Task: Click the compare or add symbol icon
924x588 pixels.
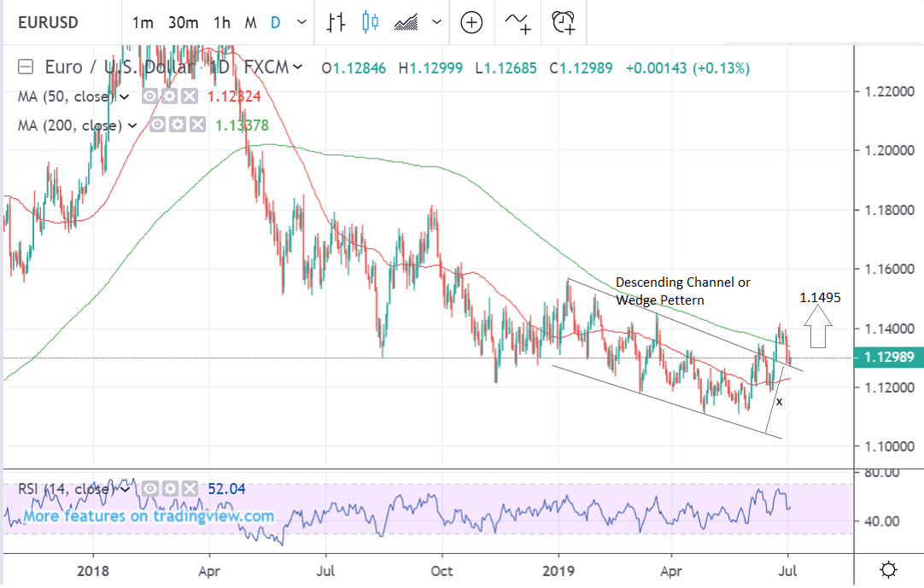Action: (471, 23)
